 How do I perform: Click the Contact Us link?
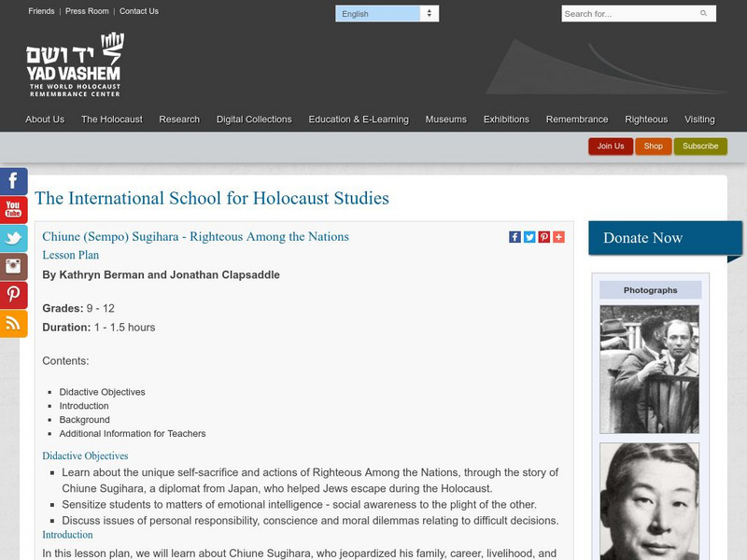138,11
